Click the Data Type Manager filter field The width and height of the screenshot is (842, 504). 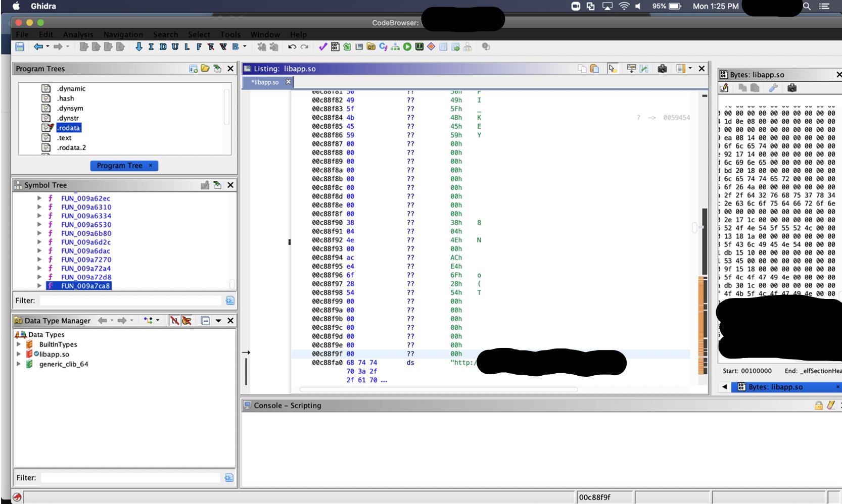[x=131, y=478]
